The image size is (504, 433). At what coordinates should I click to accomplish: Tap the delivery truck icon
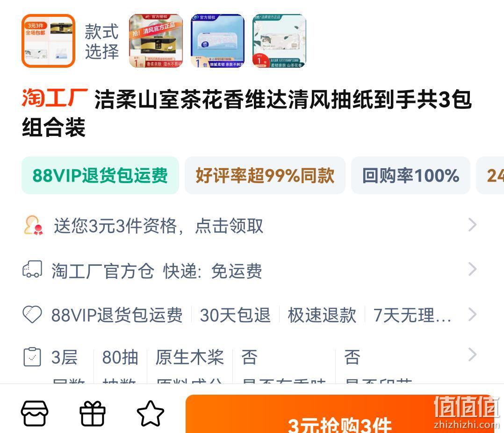32,269
